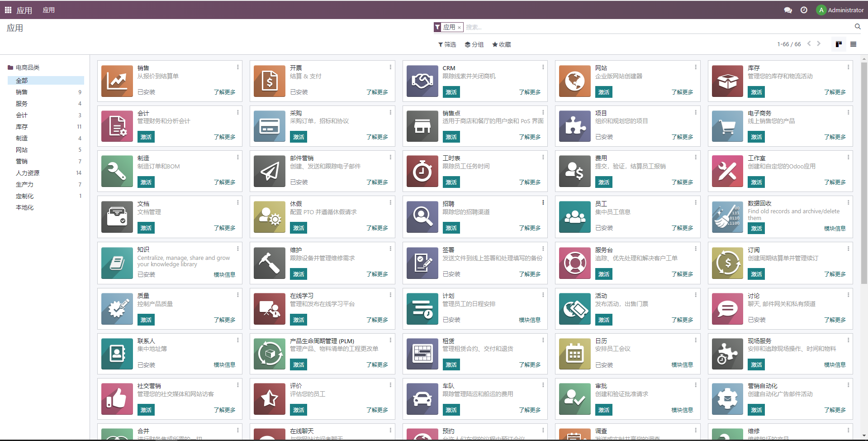Select the 网站 category in sidebar
Image resolution: width=868 pixels, height=441 pixels.
pyautogui.click(x=46, y=150)
